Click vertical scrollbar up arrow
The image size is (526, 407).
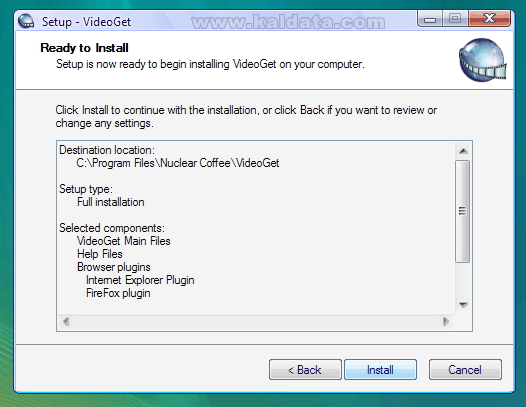point(463,151)
